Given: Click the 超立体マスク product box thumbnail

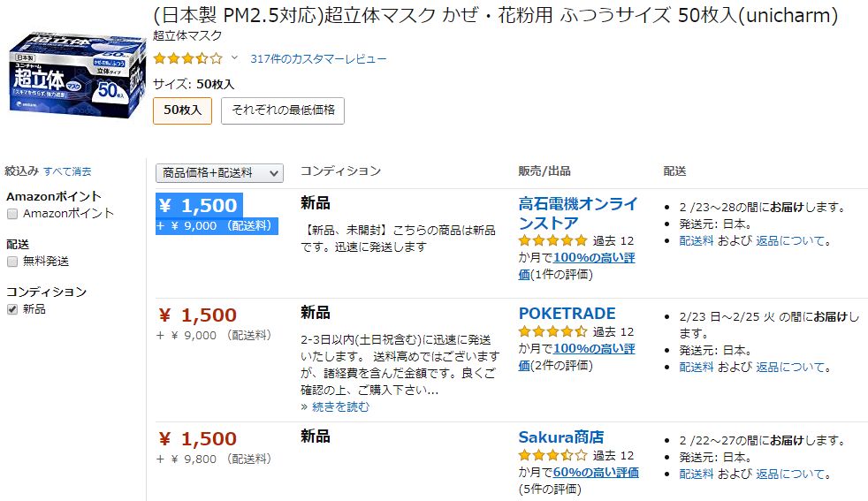Looking at the screenshot, I should click(76, 76).
